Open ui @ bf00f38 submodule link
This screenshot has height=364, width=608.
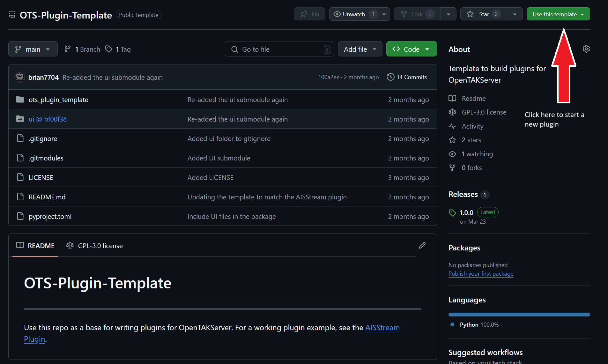48,119
